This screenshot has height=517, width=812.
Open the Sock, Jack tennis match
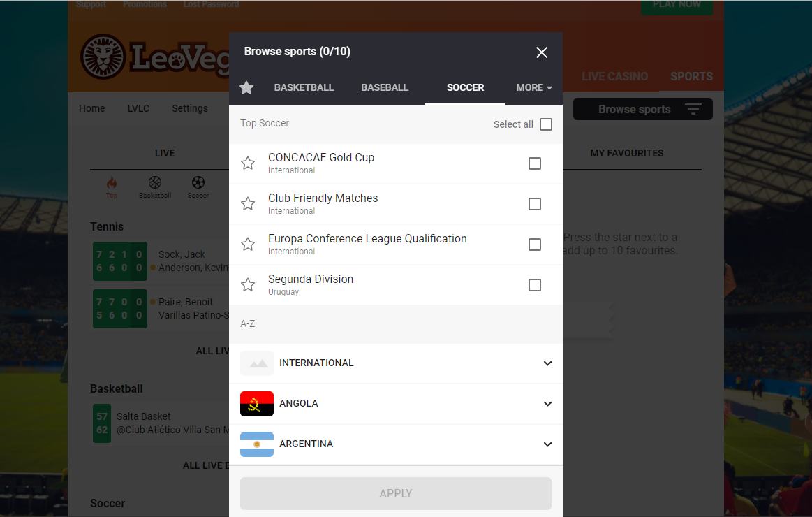161,261
